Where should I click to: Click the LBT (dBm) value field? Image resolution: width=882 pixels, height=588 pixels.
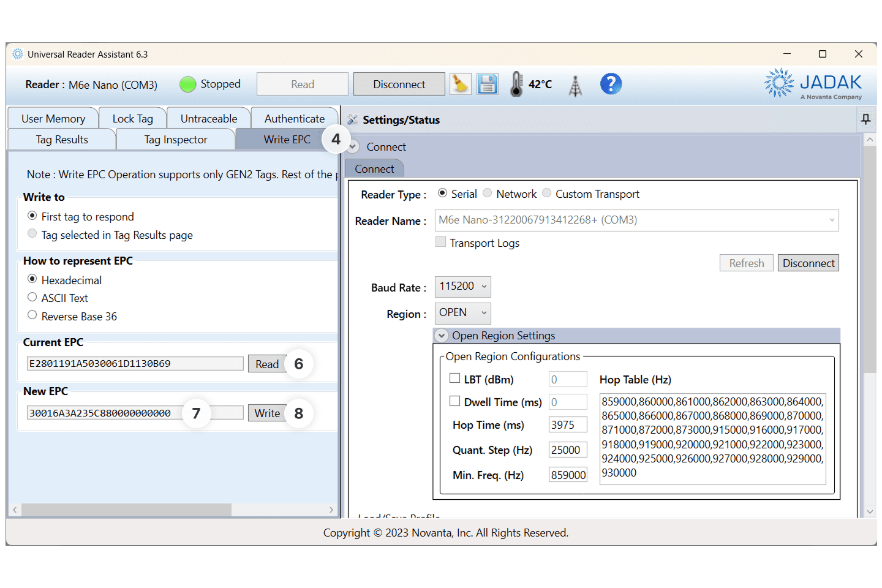[568, 379]
